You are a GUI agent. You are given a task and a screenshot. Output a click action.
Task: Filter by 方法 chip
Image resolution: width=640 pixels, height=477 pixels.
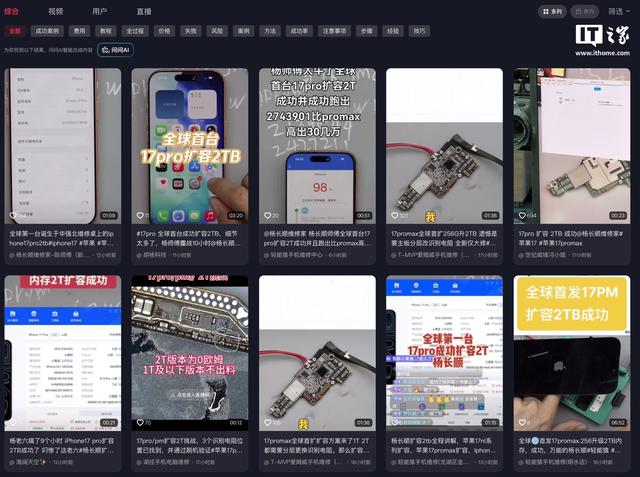point(270,31)
